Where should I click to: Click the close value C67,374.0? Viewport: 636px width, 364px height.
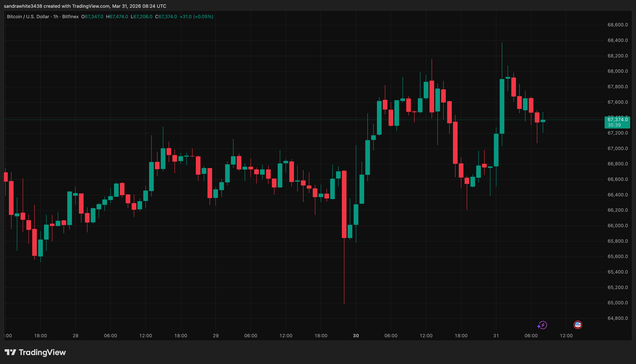coord(166,17)
